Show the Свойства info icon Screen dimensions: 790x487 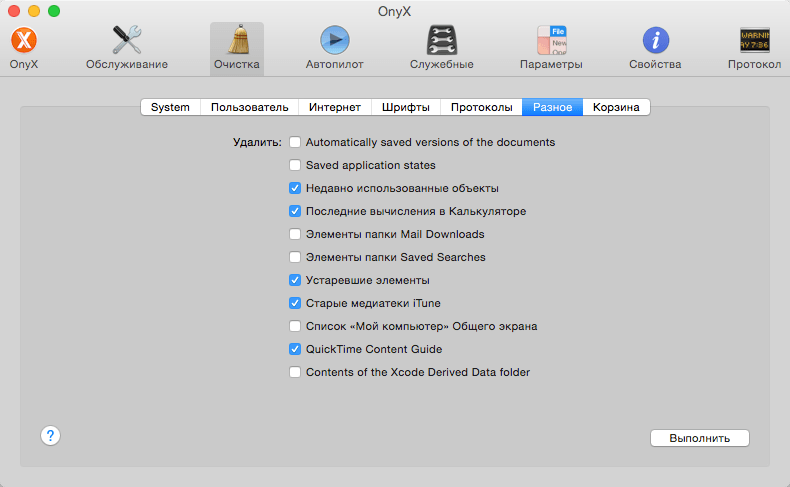[x=655, y=40]
